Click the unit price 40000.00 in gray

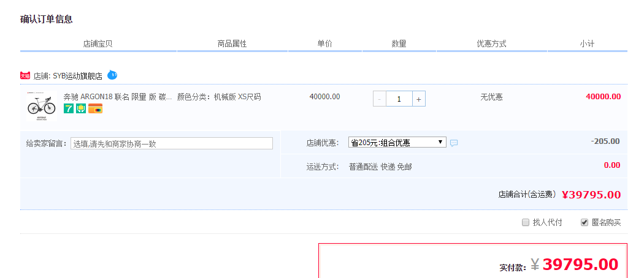[325, 97]
